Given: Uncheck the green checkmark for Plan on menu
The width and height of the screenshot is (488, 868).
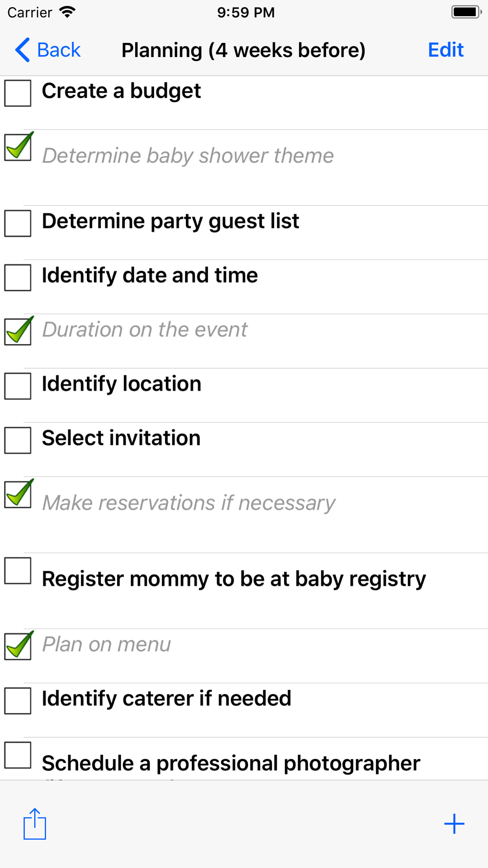Looking at the screenshot, I should click(x=19, y=645).
